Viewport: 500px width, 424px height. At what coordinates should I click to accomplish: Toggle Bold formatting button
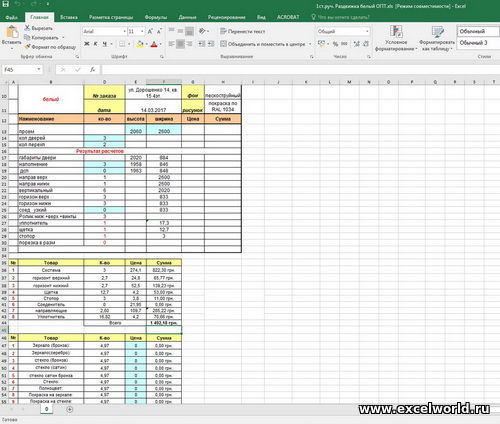click(x=87, y=44)
